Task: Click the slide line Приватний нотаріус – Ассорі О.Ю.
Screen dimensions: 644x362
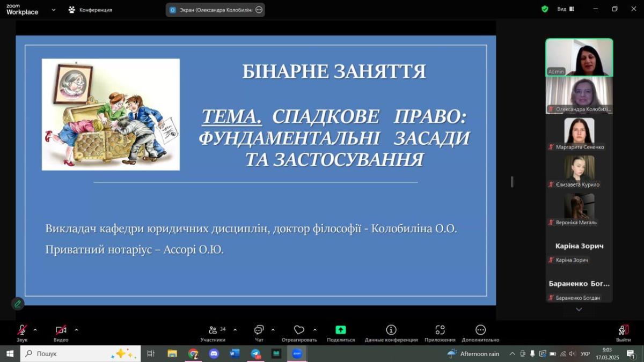Action: [135, 249]
